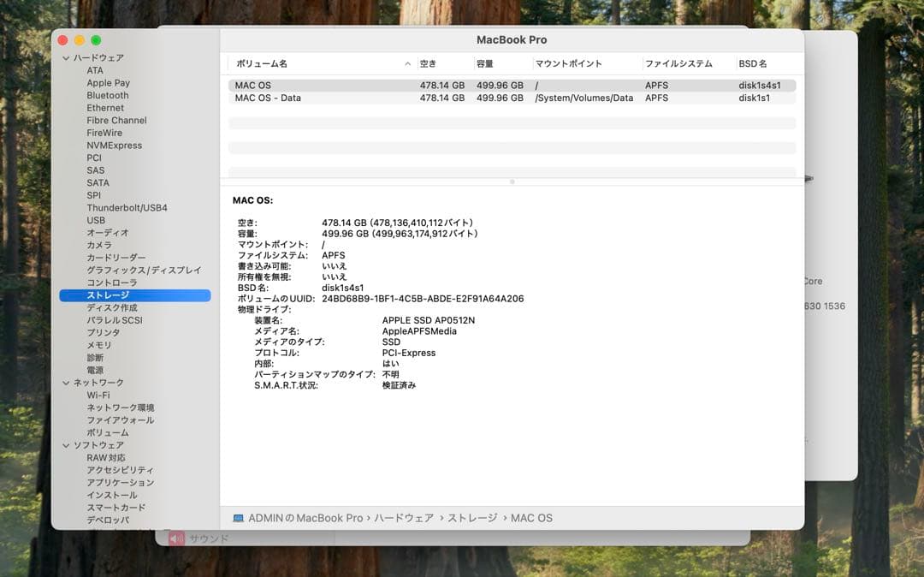Select NVMExpress in the sidebar
924x577 pixels.
click(x=115, y=145)
